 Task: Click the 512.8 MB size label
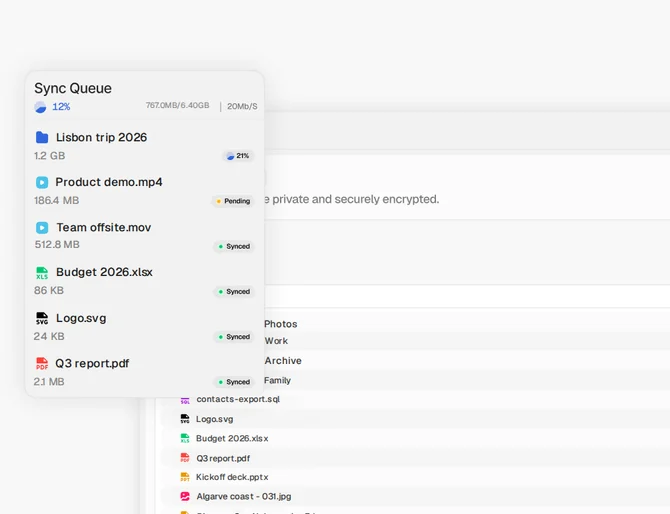click(57, 245)
